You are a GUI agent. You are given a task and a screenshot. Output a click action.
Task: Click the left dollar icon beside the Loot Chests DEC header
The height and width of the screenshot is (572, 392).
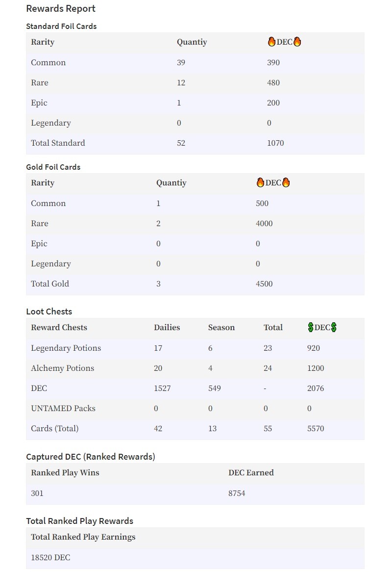coord(310,327)
